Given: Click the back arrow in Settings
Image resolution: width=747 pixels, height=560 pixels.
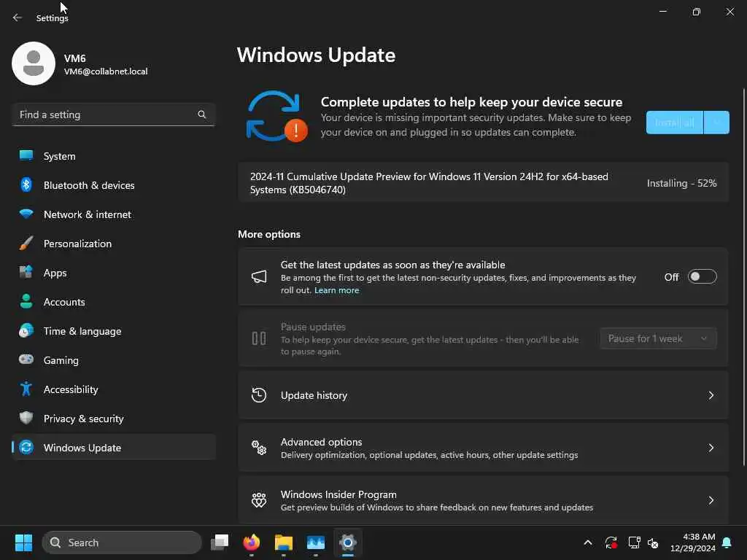Looking at the screenshot, I should click(18, 17).
